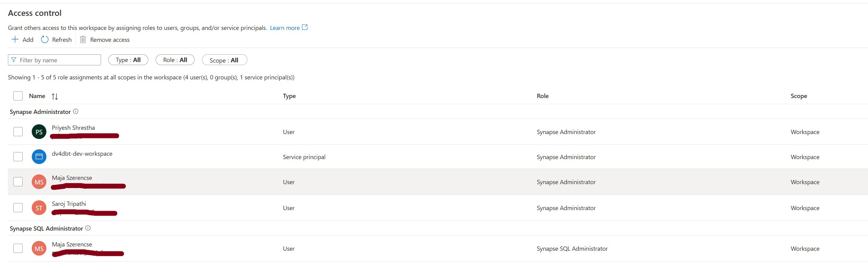The width and height of the screenshot is (868, 277).
Task: Click the Scope column header
Action: click(x=798, y=96)
